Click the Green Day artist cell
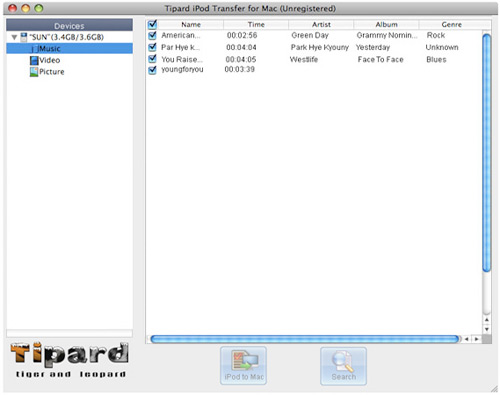The image size is (500, 395). click(310, 35)
